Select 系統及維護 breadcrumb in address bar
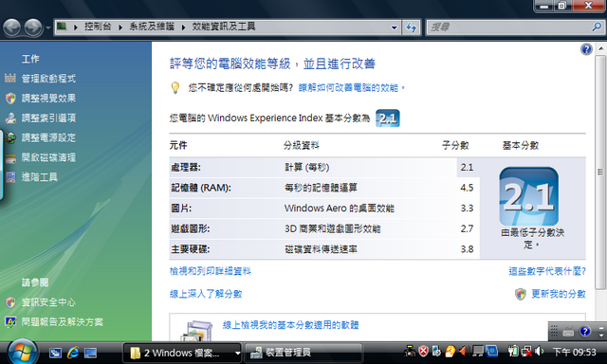607x364 pixels. click(x=152, y=27)
